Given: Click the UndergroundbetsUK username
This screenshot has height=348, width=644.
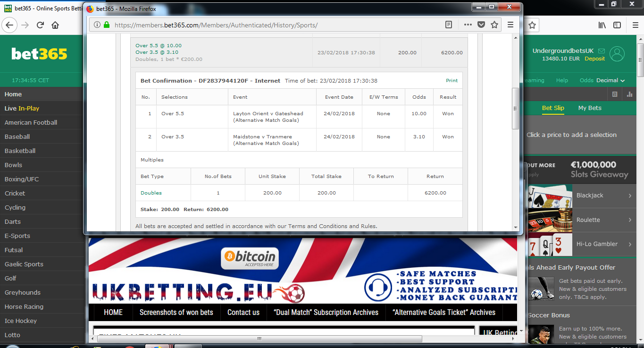Looking at the screenshot, I should coord(564,51).
